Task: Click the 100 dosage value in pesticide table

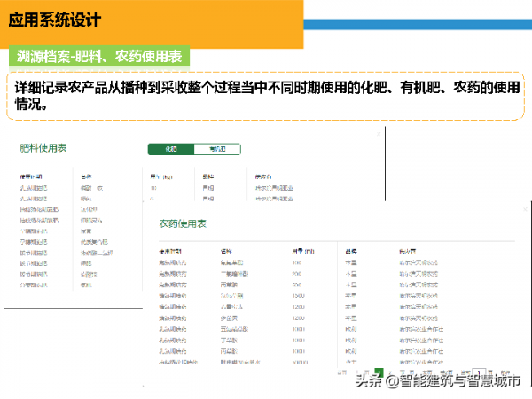Action: click(296, 262)
